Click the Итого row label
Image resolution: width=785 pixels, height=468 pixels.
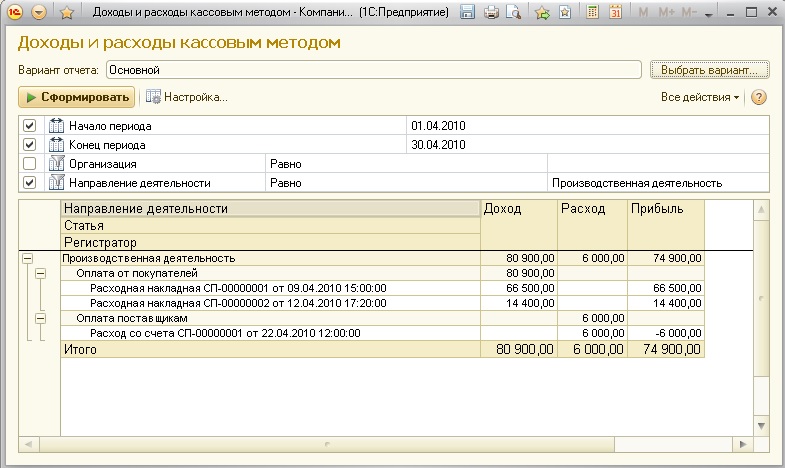pyautogui.click(x=80, y=349)
